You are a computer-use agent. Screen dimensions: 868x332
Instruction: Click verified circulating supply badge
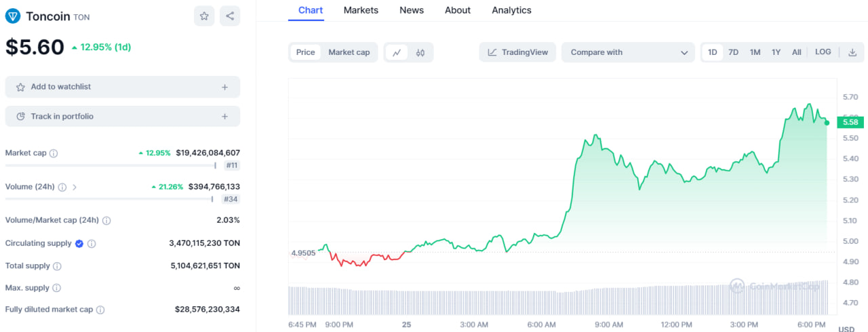[x=79, y=243]
